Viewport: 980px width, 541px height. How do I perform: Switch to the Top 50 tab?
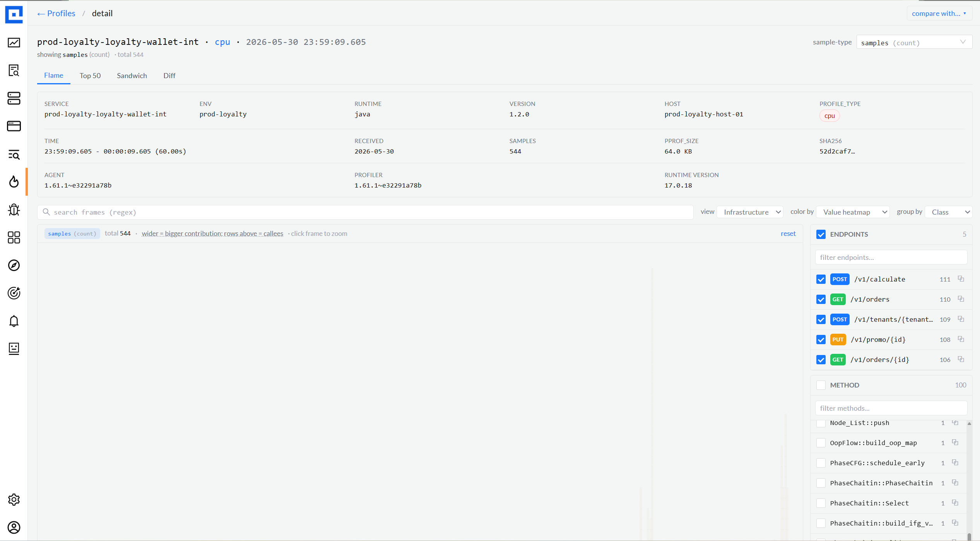[90, 75]
